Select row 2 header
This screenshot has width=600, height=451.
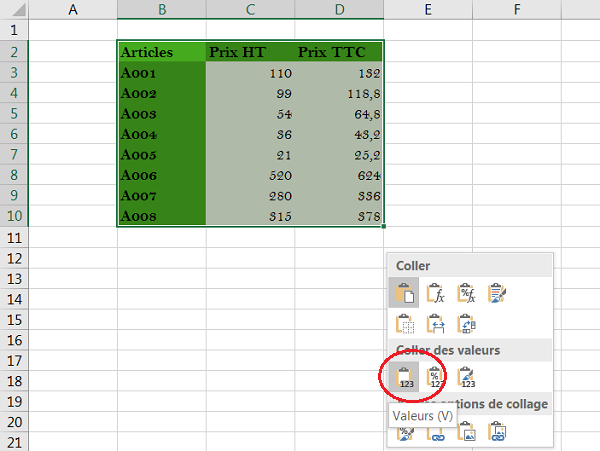coord(14,51)
